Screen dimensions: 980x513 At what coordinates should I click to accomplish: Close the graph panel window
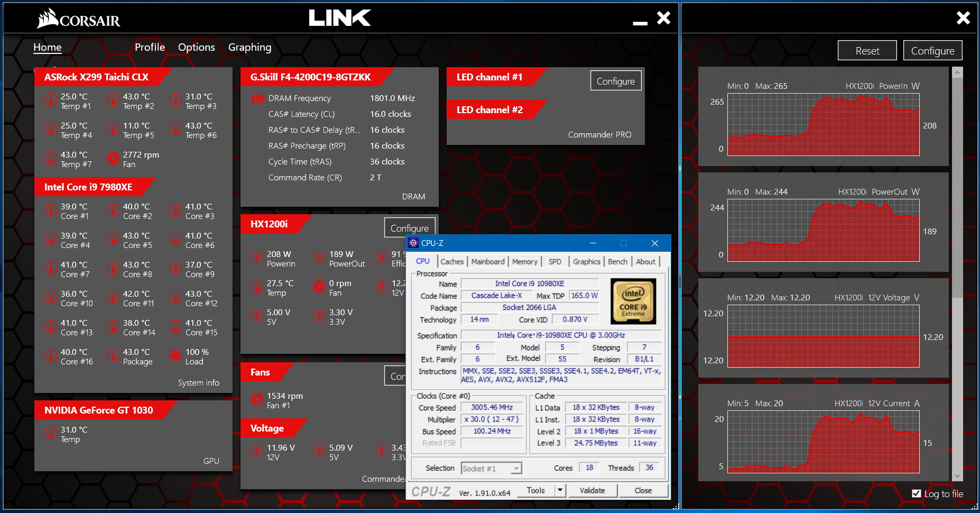(963, 18)
